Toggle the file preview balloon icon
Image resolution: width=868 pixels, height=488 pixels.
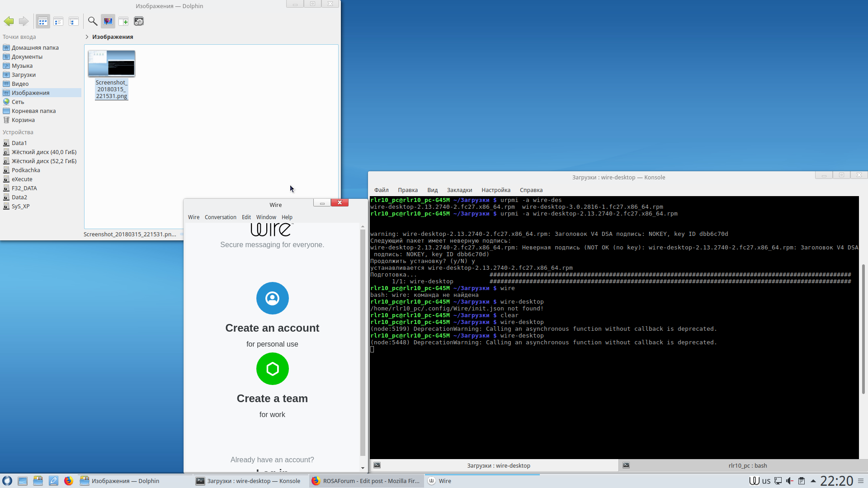coord(108,21)
